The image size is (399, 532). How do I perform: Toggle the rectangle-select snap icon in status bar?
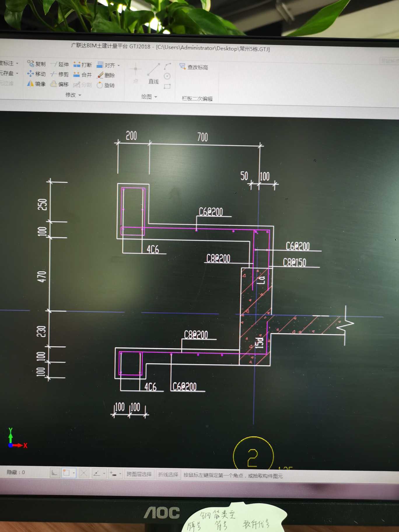(x=66, y=473)
